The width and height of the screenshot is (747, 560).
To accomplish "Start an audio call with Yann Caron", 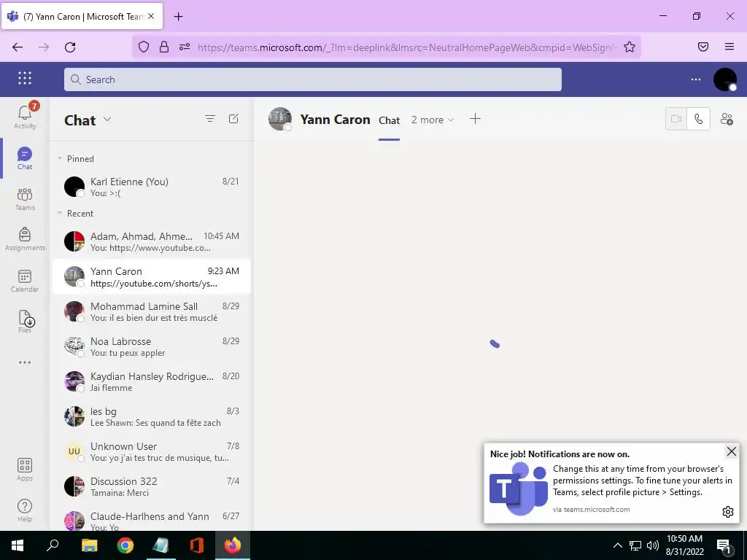I will point(698,119).
